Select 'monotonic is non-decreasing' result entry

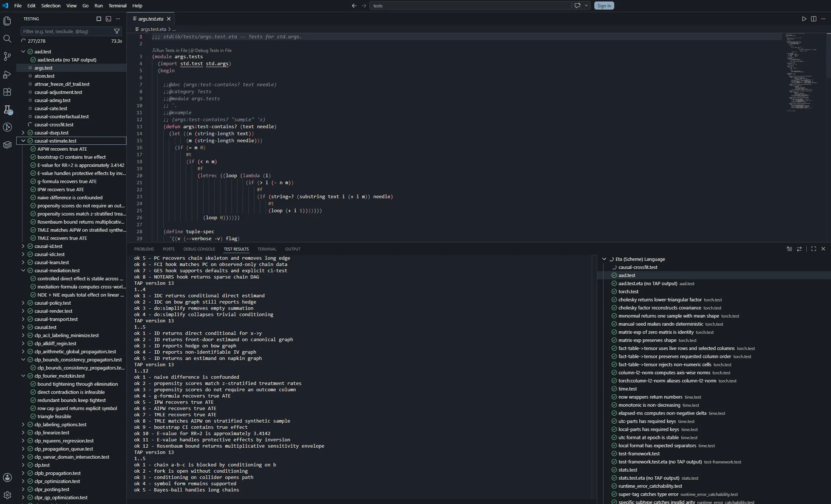[714, 405]
